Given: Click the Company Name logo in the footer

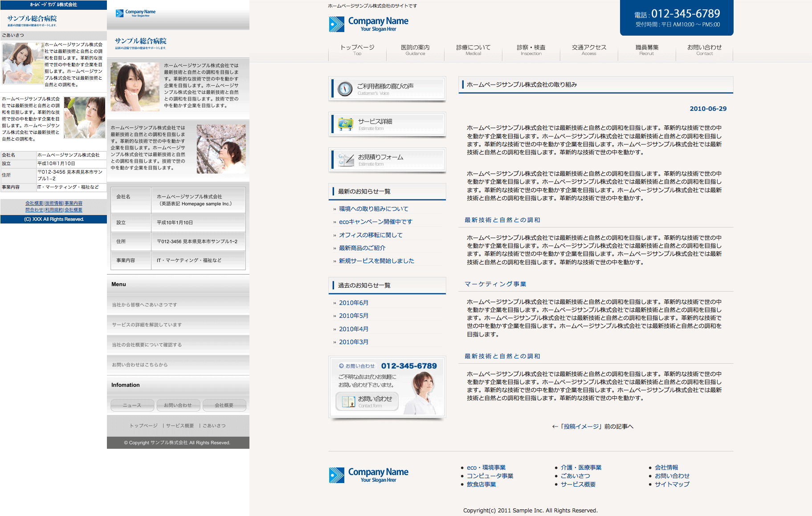Looking at the screenshot, I should (x=368, y=475).
